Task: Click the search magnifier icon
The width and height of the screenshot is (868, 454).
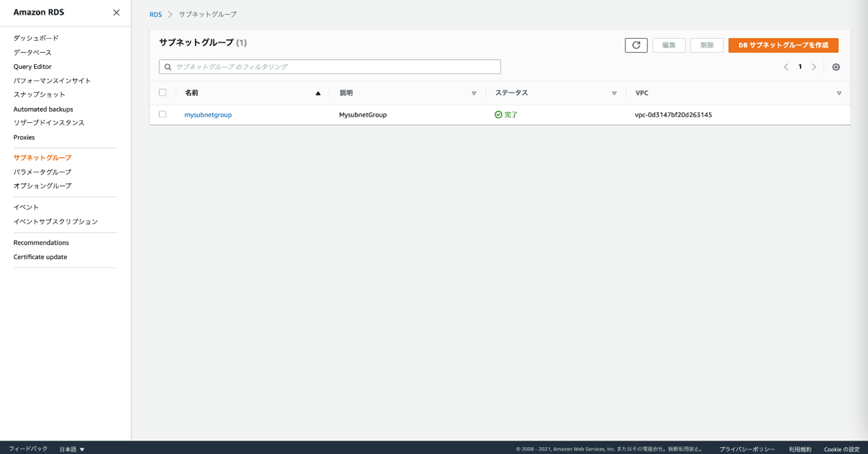Action: pos(168,67)
